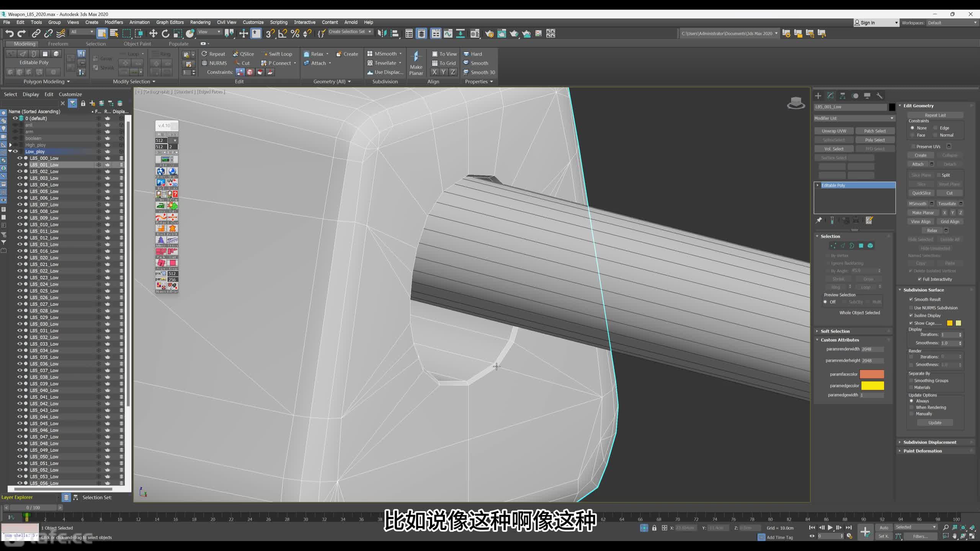Click the object color black swatch
Viewport: 980px width, 551px height.
(x=892, y=107)
